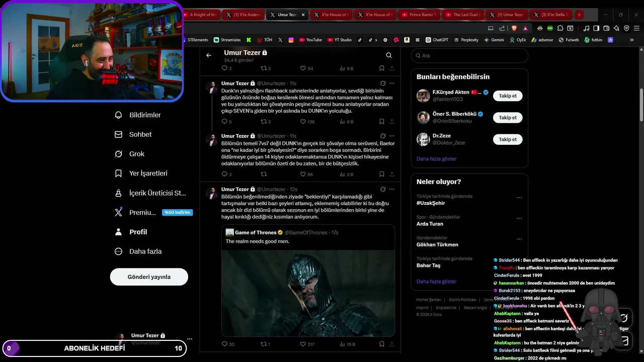Open Hizmet Şartları footer link
Screen dimensions: 644x362
pyautogui.click(x=429, y=300)
